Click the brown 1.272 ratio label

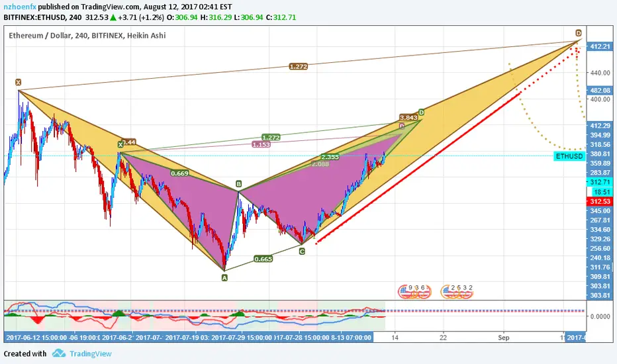coord(299,66)
